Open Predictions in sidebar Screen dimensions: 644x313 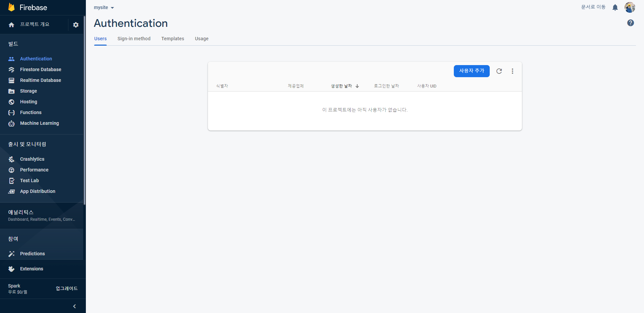pyautogui.click(x=33, y=254)
